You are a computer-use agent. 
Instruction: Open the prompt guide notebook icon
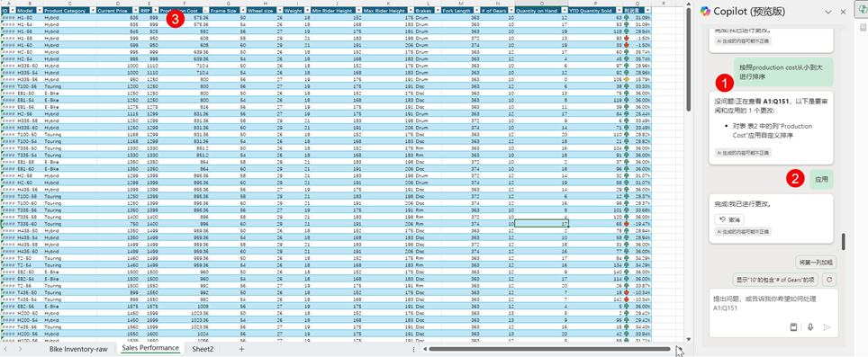point(793,327)
